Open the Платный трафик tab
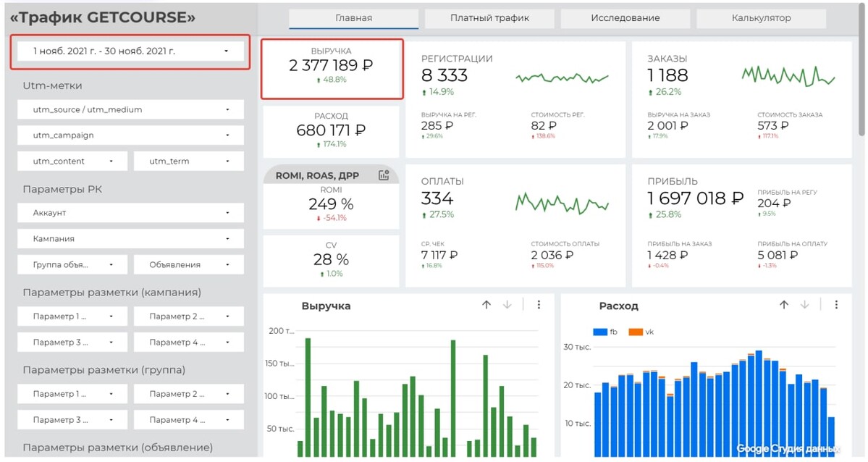The height and width of the screenshot is (462, 868). click(x=489, y=18)
